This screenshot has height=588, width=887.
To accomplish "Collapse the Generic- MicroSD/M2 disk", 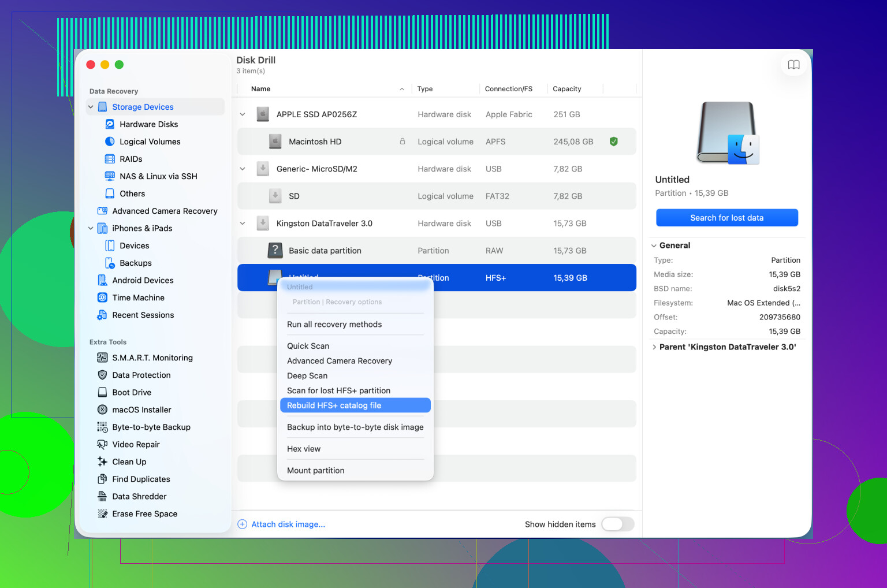I will 243,169.
